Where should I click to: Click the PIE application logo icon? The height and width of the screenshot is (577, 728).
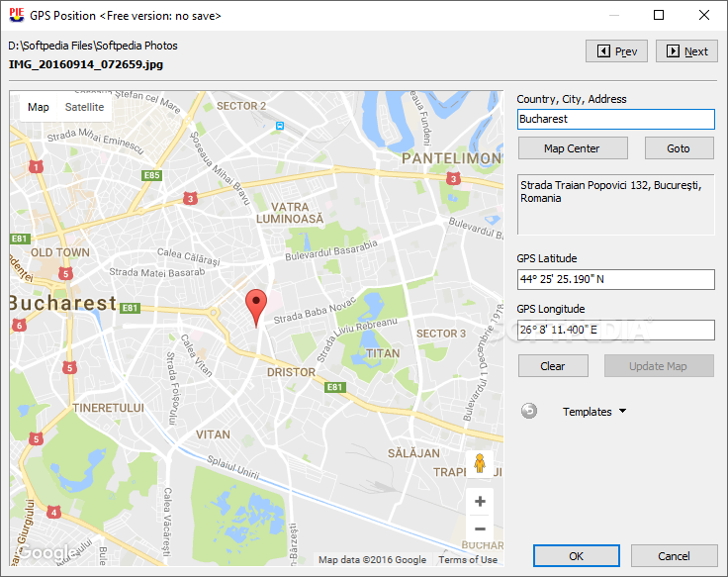point(17,15)
